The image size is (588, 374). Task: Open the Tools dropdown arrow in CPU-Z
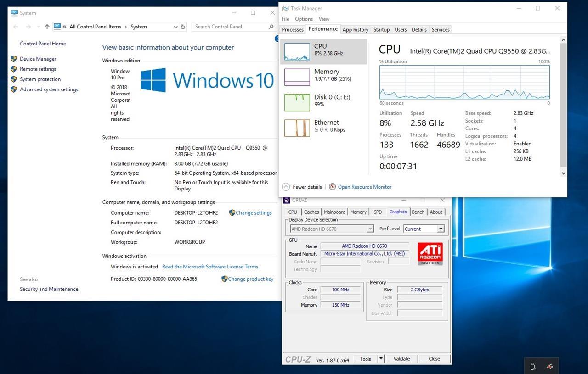pos(381,359)
